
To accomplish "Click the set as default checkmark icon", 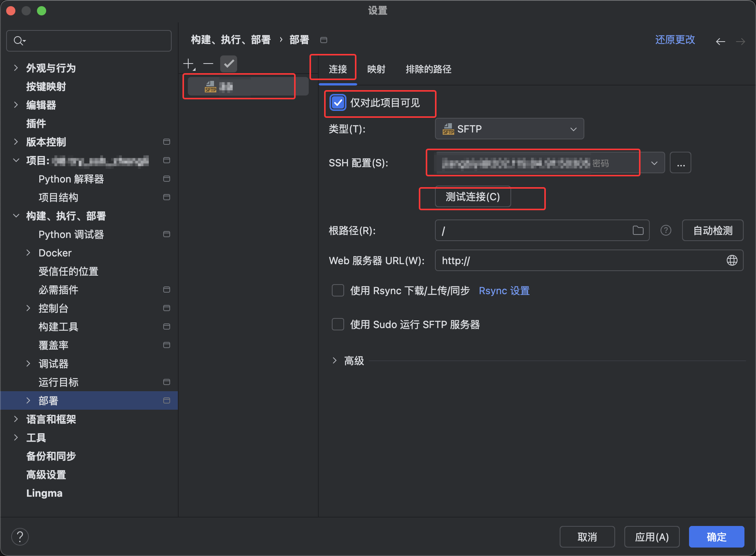I will tap(229, 64).
